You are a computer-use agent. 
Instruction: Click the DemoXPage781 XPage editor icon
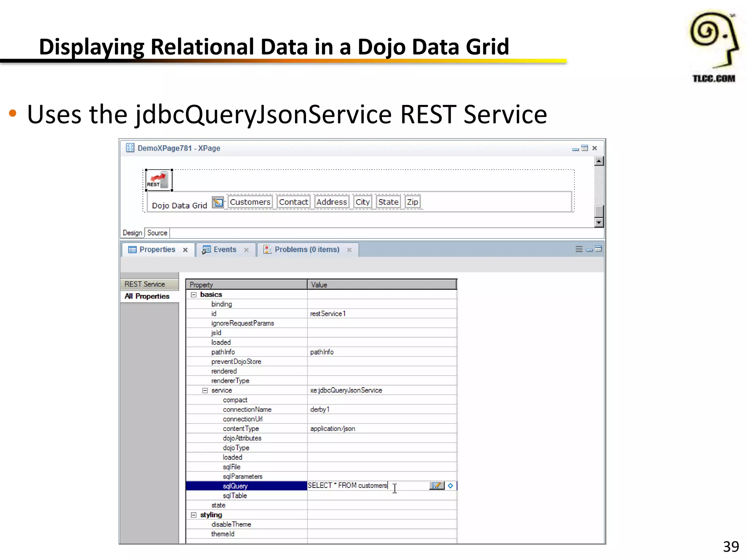click(130, 148)
